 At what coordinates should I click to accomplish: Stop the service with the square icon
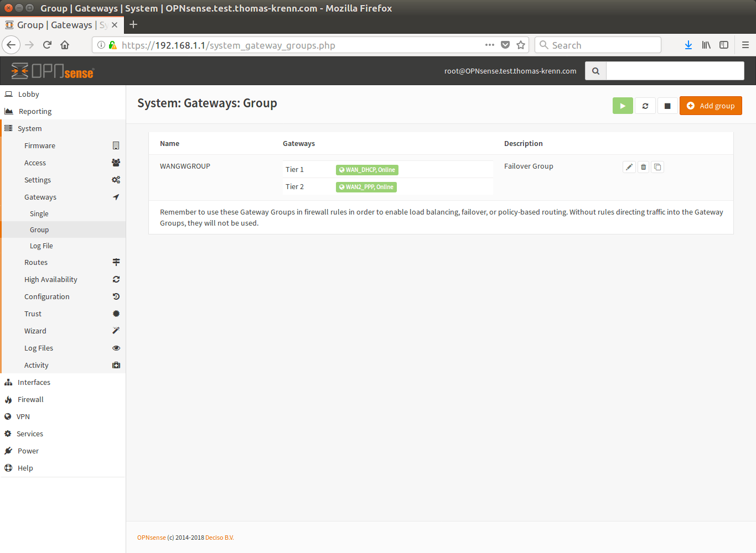[667, 106]
